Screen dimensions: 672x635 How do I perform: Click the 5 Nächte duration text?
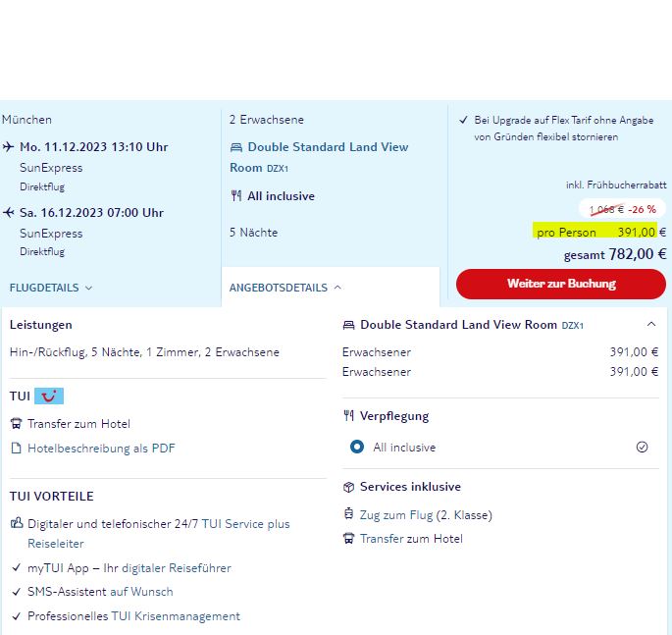[x=254, y=233]
